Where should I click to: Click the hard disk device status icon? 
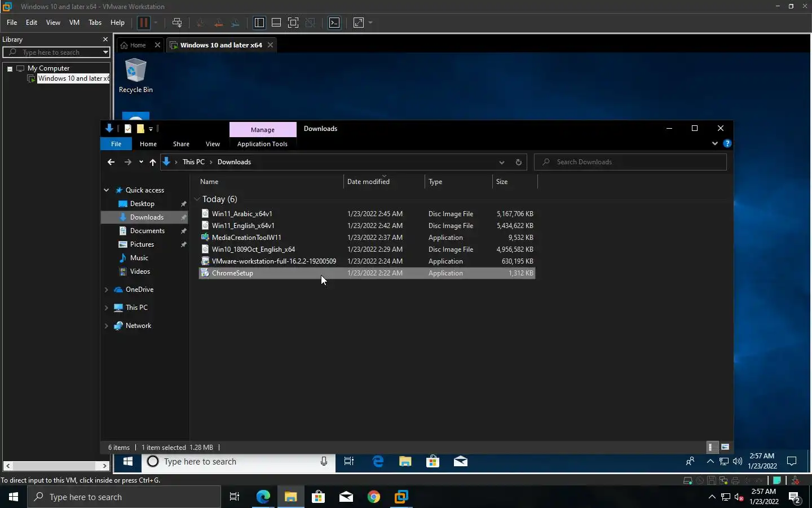coord(687,481)
